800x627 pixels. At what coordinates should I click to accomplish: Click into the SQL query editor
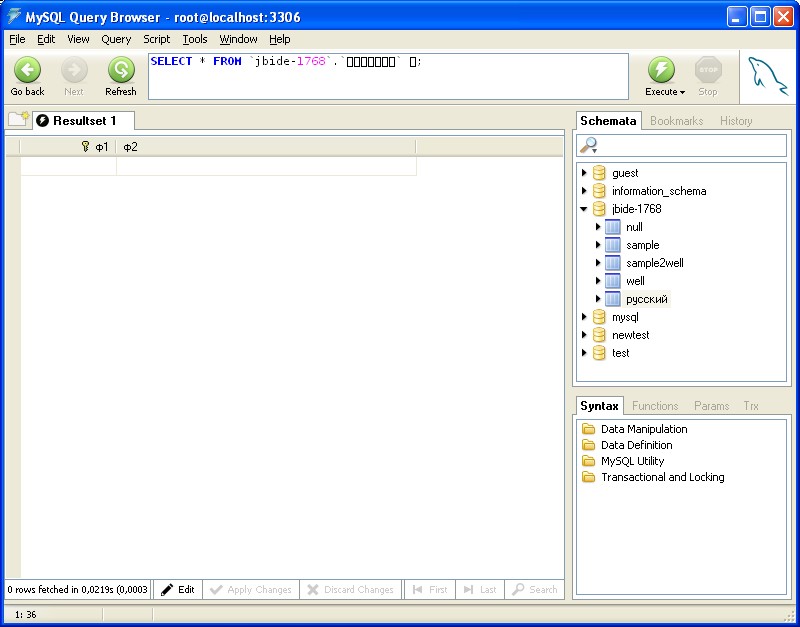coord(388,77)
